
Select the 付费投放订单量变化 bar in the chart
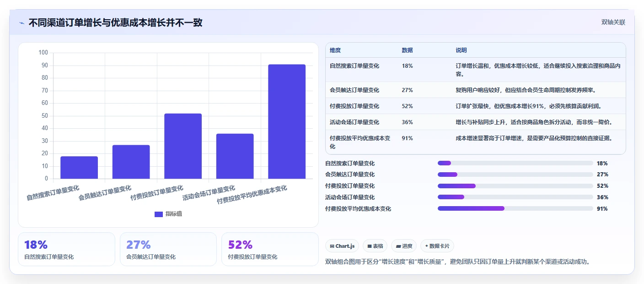click(183, 146)
